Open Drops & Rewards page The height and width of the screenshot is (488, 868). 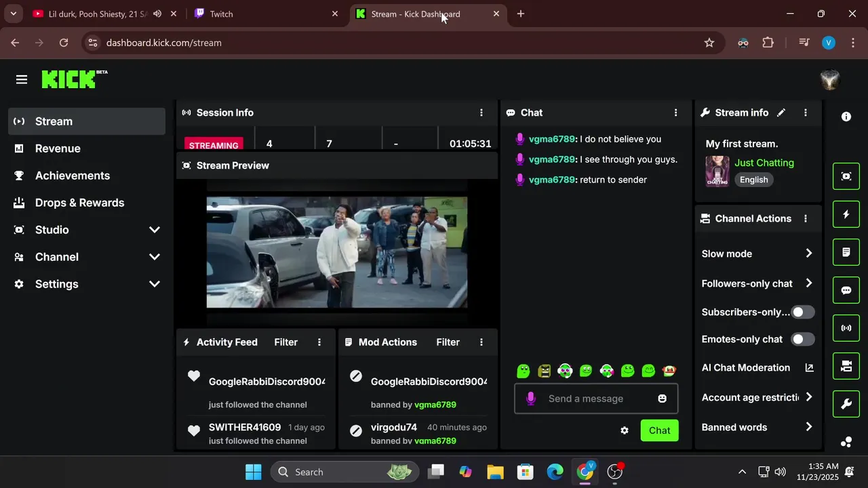[x=87, y=203]
